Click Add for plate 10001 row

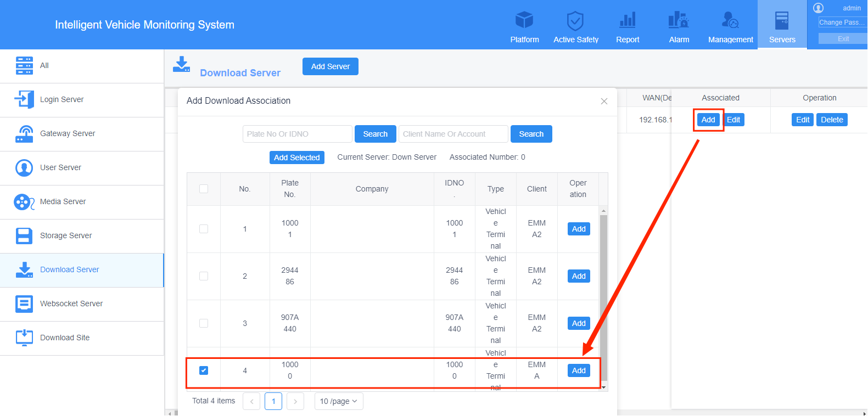point(579,229)
